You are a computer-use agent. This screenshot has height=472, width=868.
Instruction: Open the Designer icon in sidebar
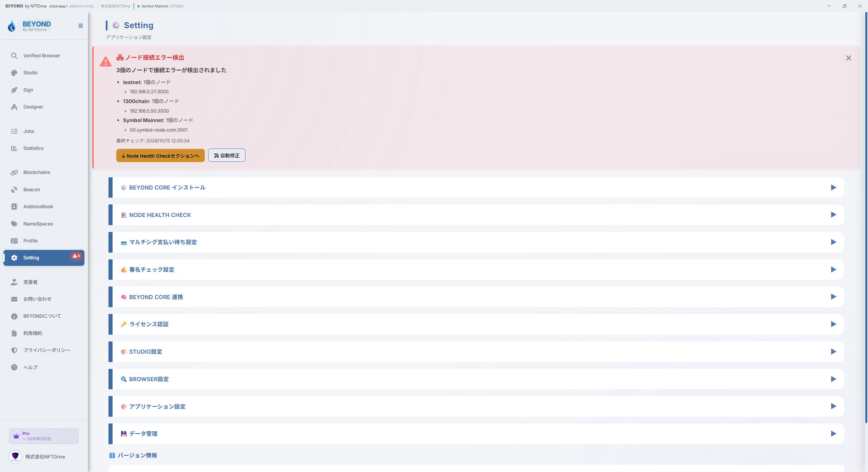click(x=14, y=107)
